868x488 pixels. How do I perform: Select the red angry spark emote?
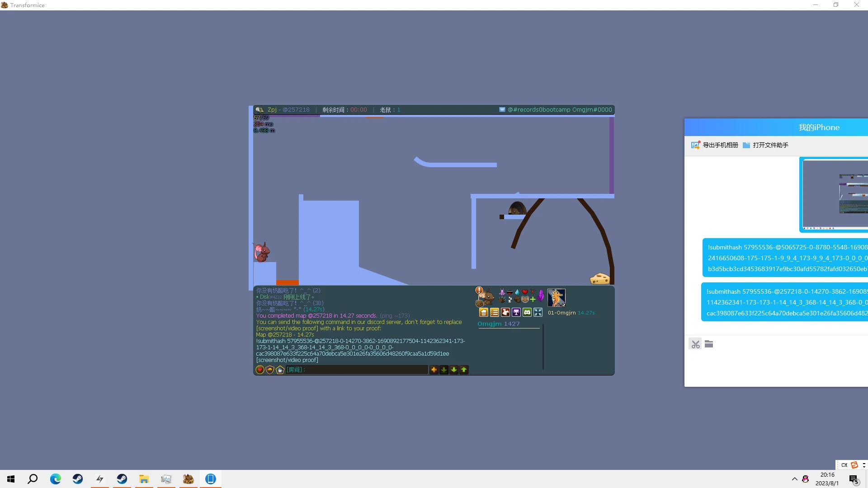click(x=533, y=292)
